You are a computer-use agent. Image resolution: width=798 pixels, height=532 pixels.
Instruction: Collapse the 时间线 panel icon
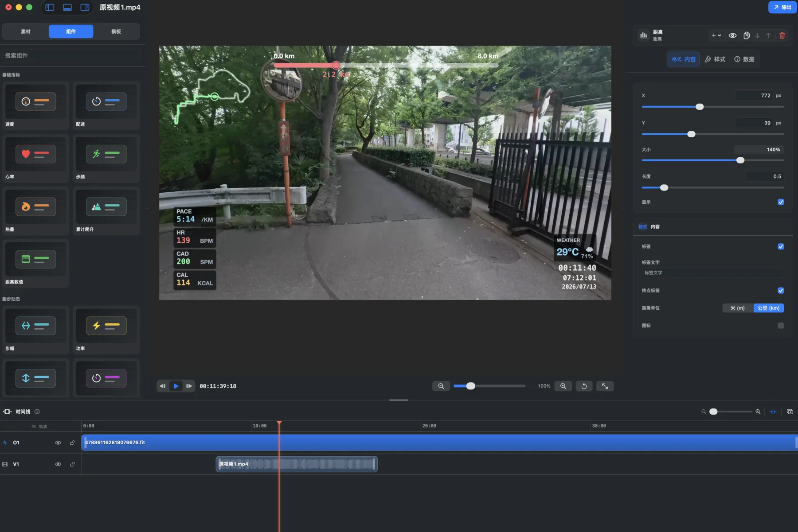click(7, 412)
